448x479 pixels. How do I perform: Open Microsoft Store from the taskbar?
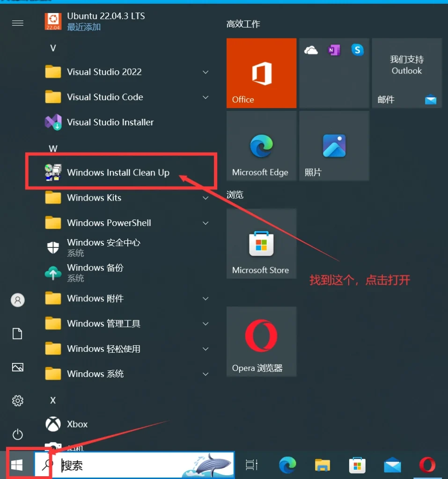click(x=357, y=465)
